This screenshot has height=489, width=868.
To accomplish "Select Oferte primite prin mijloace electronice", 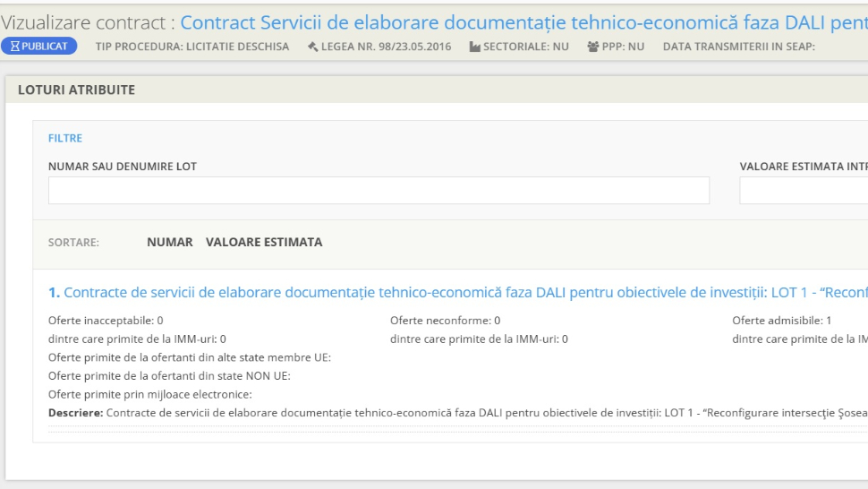I will (150, 394).
